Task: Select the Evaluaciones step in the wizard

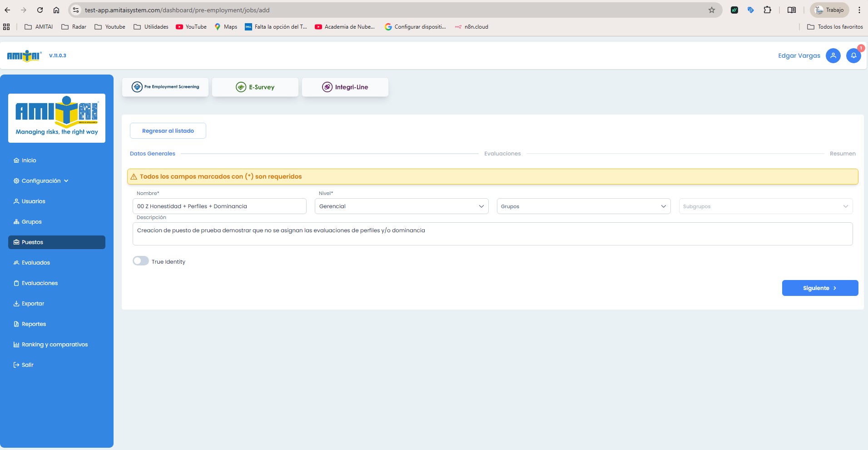Action: [x=502, y=154]
